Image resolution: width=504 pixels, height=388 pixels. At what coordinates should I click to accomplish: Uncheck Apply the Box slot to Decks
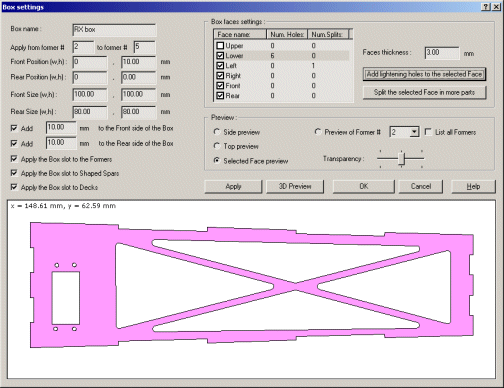click(14, 187)
